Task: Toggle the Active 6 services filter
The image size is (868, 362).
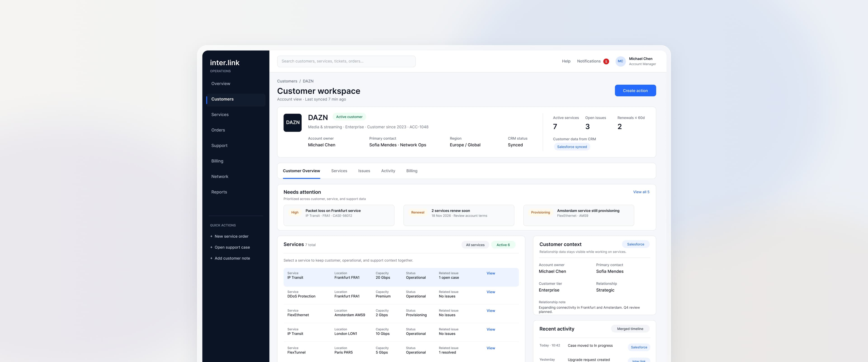Action: [x=503, y=245]
